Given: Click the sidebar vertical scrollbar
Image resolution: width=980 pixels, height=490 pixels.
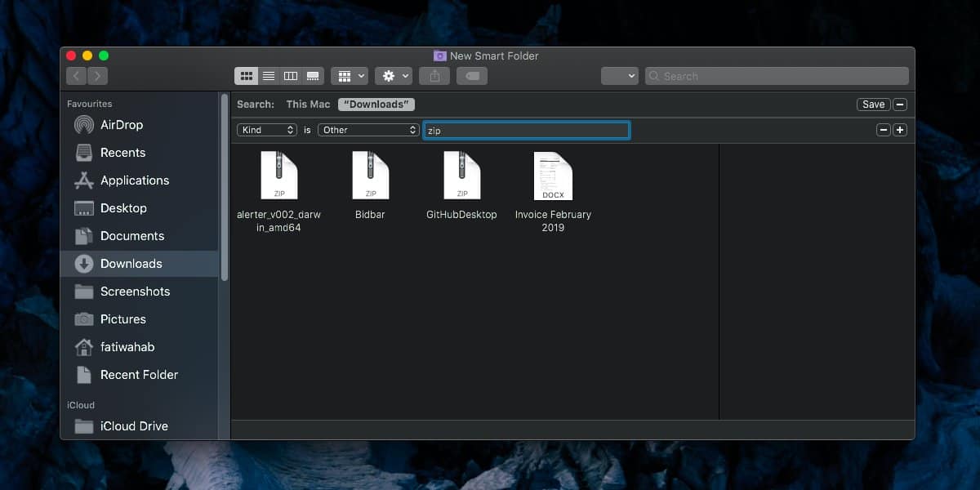Looking at the screenshot, I should (225, 188).
